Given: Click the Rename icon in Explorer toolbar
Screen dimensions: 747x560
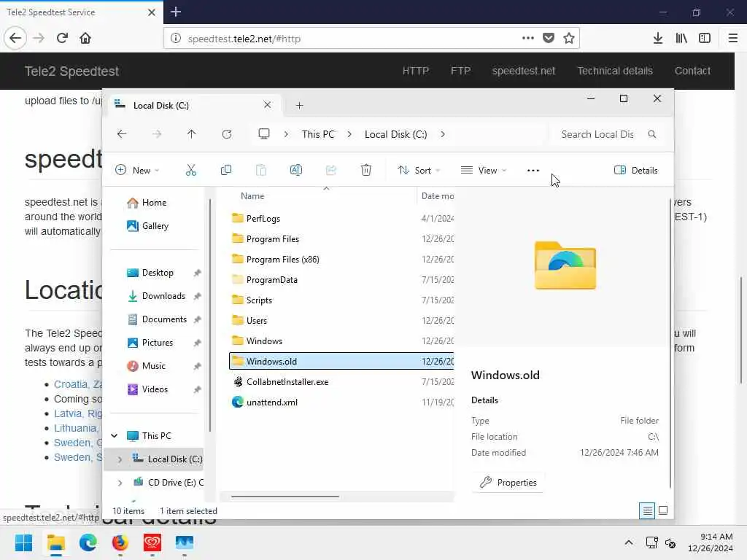Looking at the screenshot, I should tap(296, 170).
